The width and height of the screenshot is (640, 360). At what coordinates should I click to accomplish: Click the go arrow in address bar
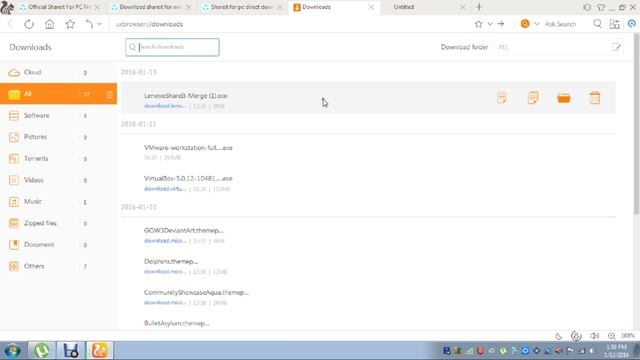coord(501,24)
